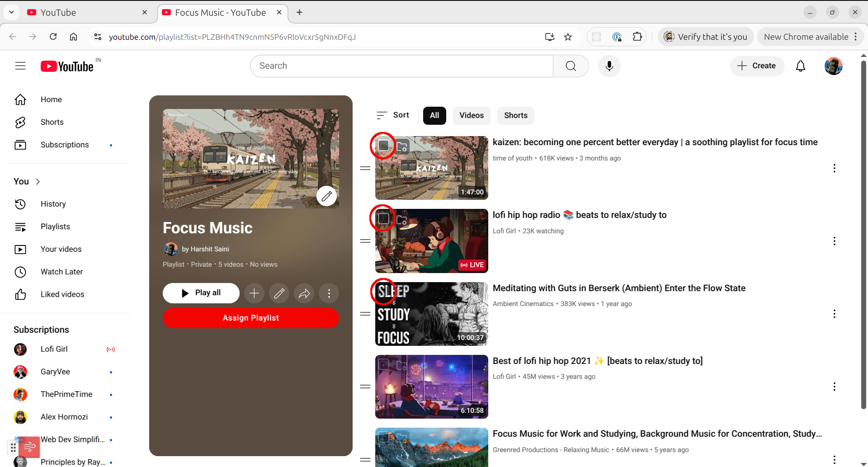Click the time of youth channel name
The width and height of the screenshot is (868, 467).
click(512, 158)
